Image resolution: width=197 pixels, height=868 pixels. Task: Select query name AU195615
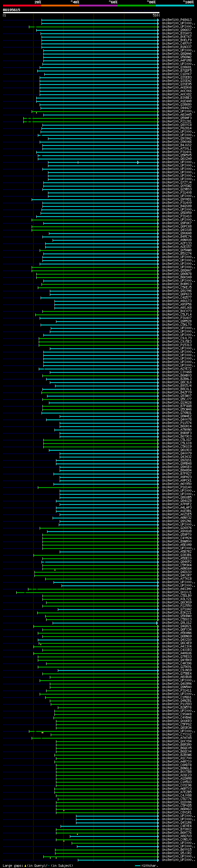pyautogui.click(x=11, y=10)
